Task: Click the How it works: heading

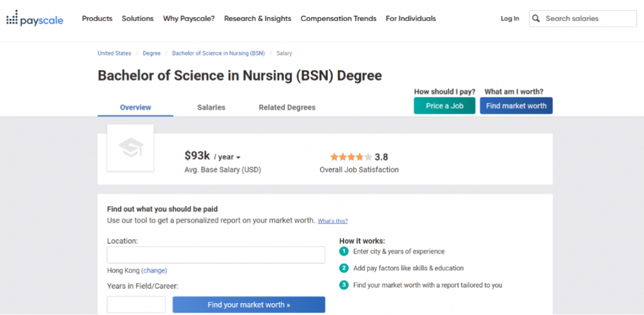Action: 363,241
